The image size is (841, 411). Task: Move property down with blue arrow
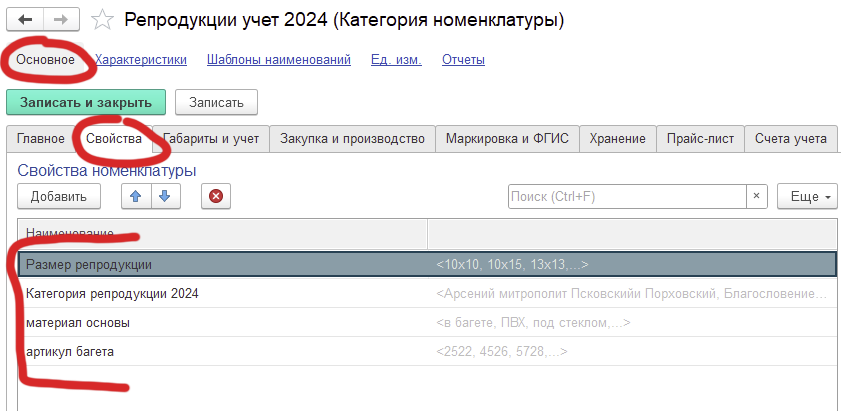pos(163,197)
